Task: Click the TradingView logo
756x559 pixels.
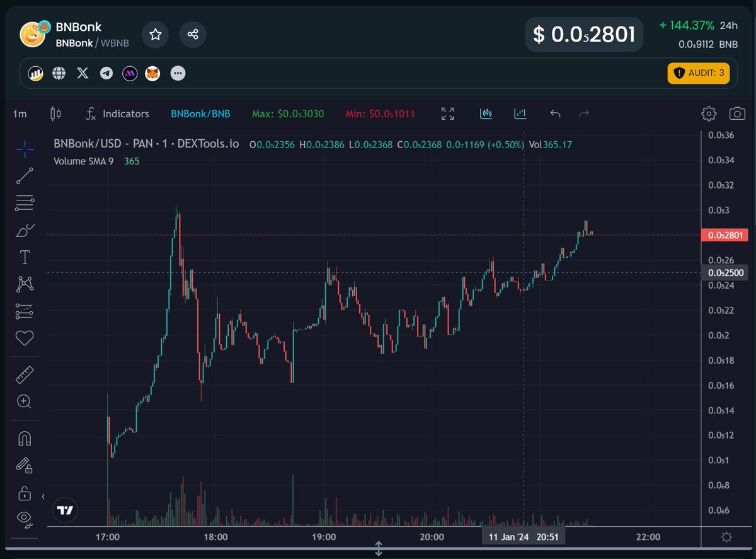Action: pyautogui.click(x=66, y=510)
